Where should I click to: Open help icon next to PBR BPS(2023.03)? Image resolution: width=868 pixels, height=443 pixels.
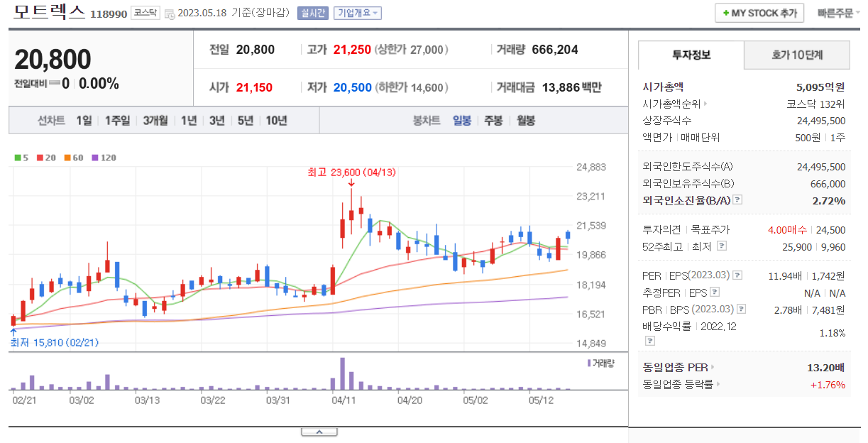742,309
